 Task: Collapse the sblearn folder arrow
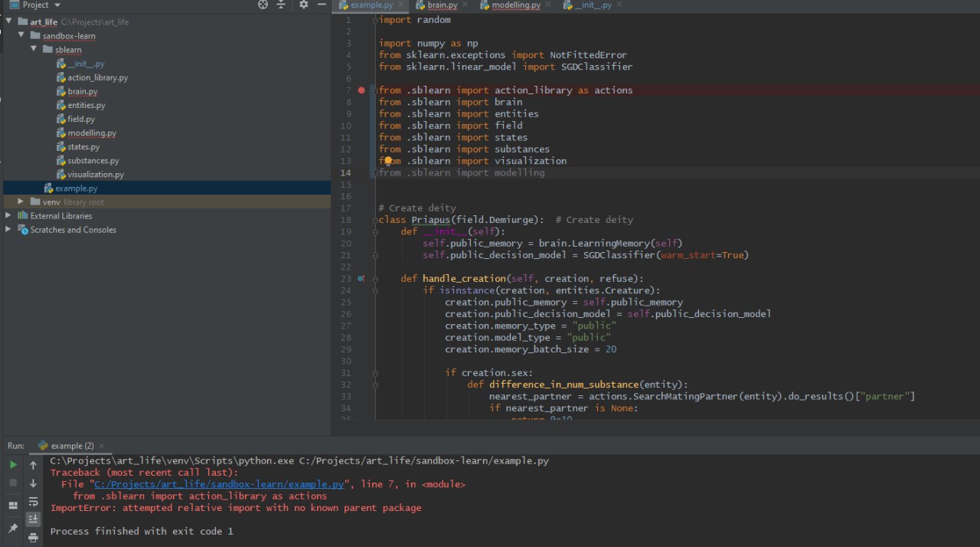pyautogui.click(x=34, y=50)
